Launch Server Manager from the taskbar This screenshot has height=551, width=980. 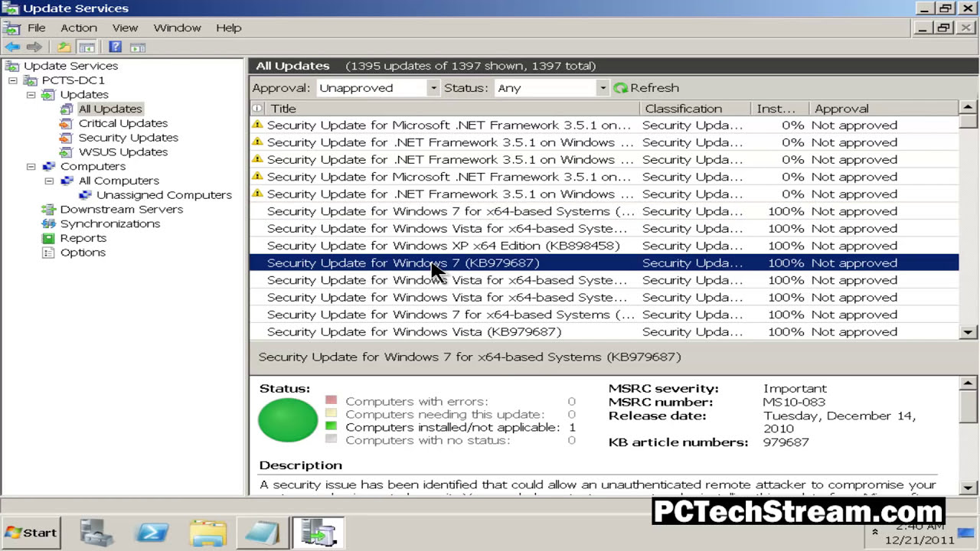pyautogui.click(x=98, y=533)
